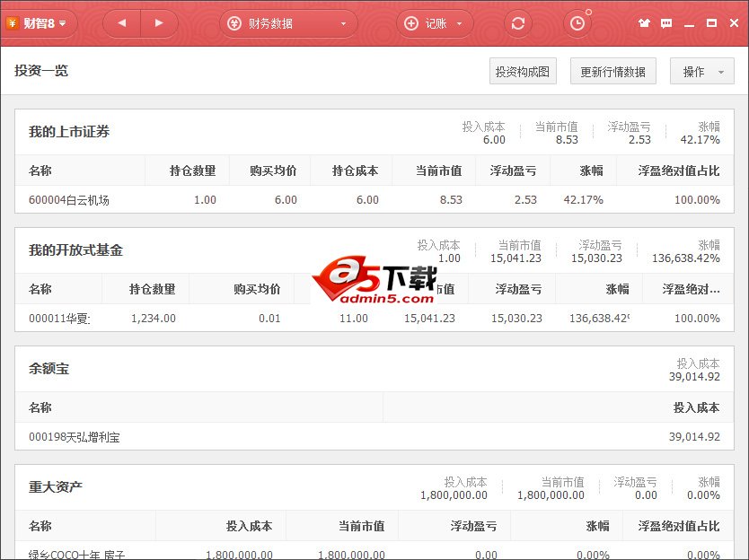Click the 余额宝 section heading
The image size is (749, 560).
tap(48, 368)
